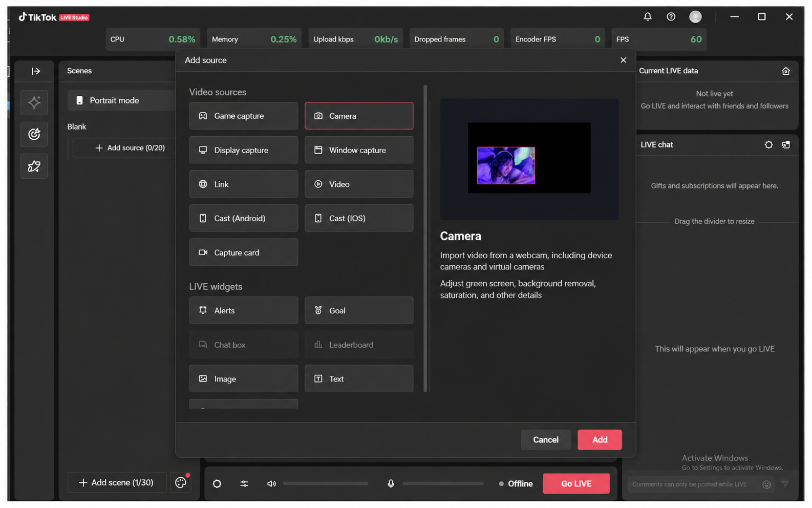Click the palette icon beside Add scene
The height and width of the screenshot is (508, 812).
pos(181,482)
